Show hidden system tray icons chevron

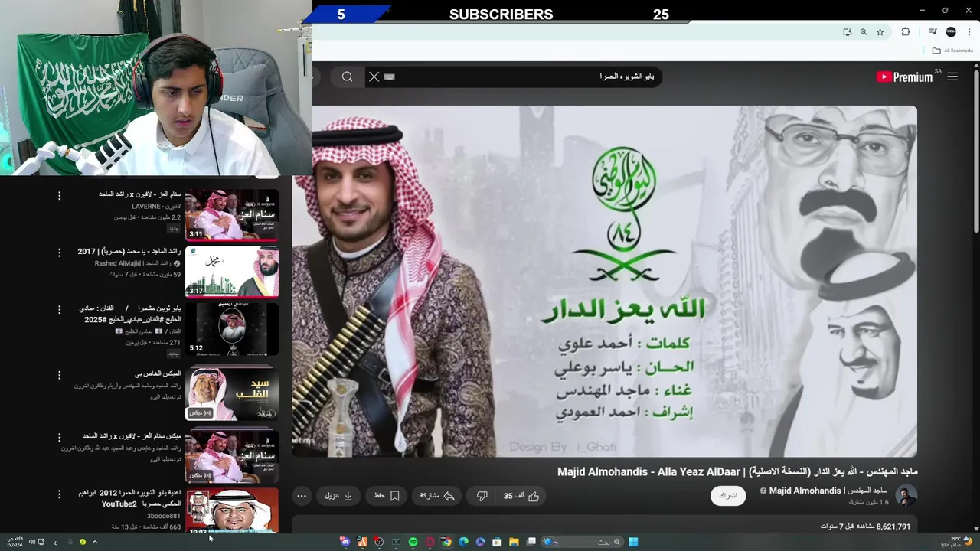pyautogui.click(x=95, y=542)
